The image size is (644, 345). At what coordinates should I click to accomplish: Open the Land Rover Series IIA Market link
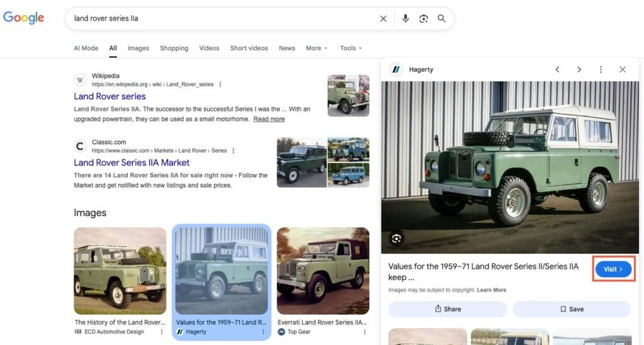[x=131, y=162]
